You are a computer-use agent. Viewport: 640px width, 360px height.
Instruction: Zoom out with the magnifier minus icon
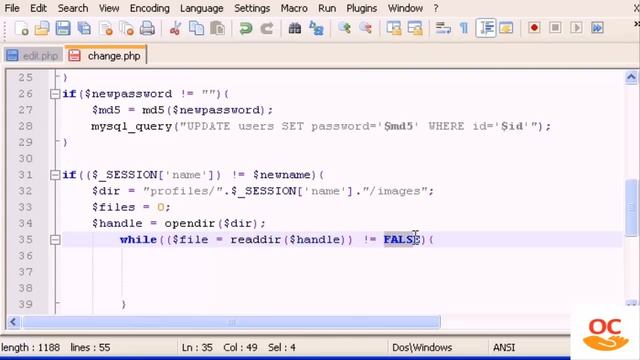coord(366,28)
